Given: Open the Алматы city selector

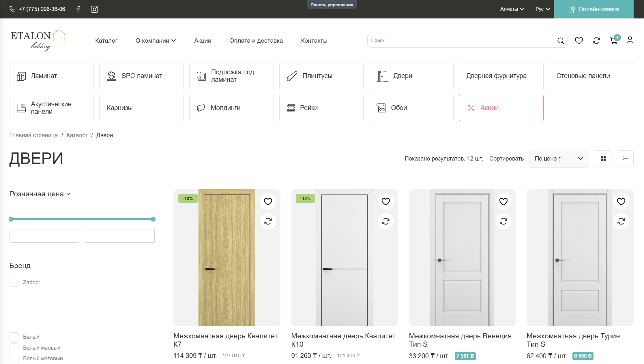Looking at the screenshot, I should [x=512, y=9].
